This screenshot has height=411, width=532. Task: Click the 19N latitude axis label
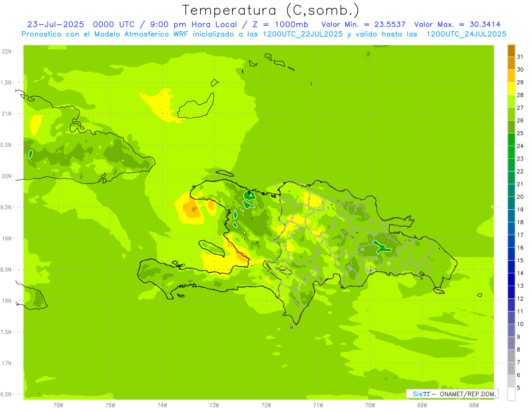(7, 239)
